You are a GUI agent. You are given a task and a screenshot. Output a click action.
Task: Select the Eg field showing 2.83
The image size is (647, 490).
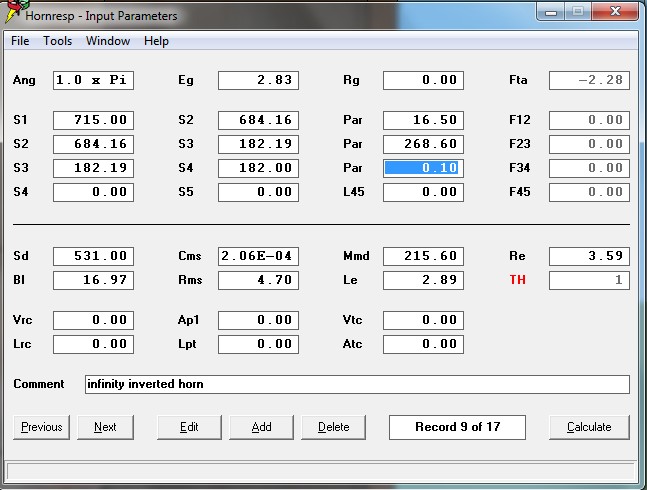point(258,80)
